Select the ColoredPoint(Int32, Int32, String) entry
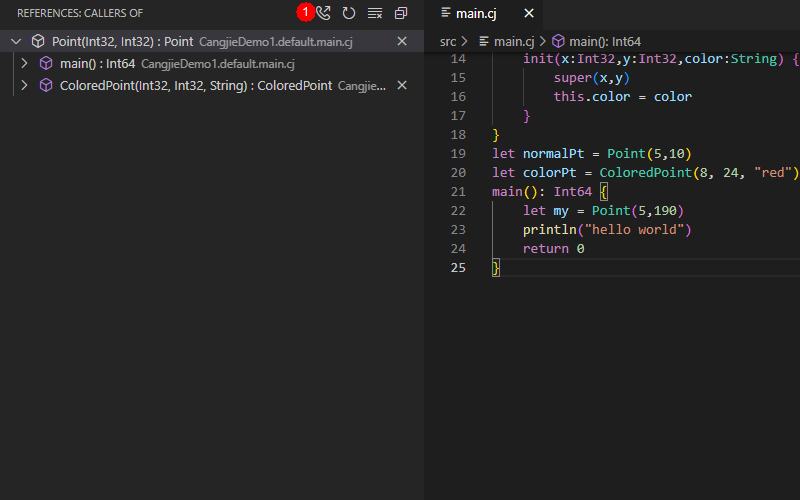Viewport: 800px width, 500px height. [x=195, y=86]
